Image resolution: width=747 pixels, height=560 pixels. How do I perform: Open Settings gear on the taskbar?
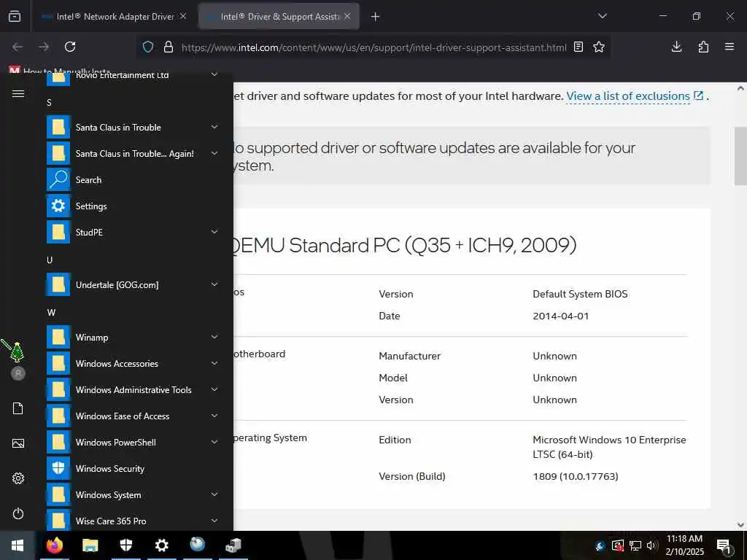[x=161, y=545]
